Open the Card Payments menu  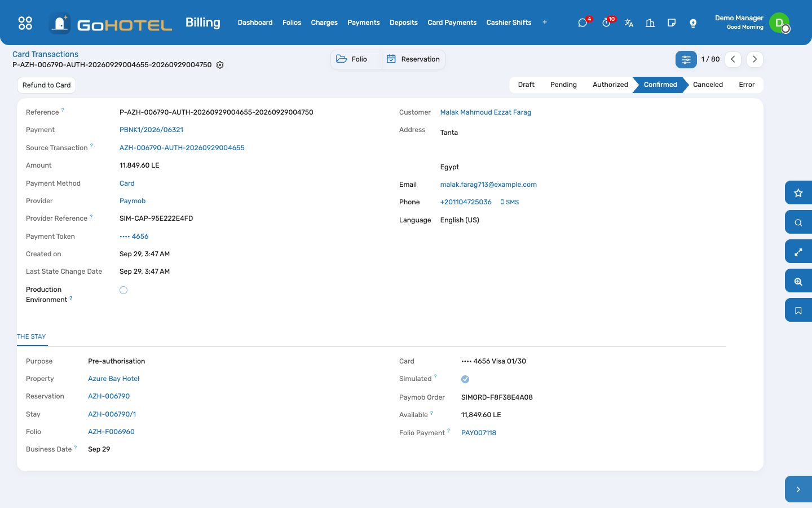pos(452,23)
